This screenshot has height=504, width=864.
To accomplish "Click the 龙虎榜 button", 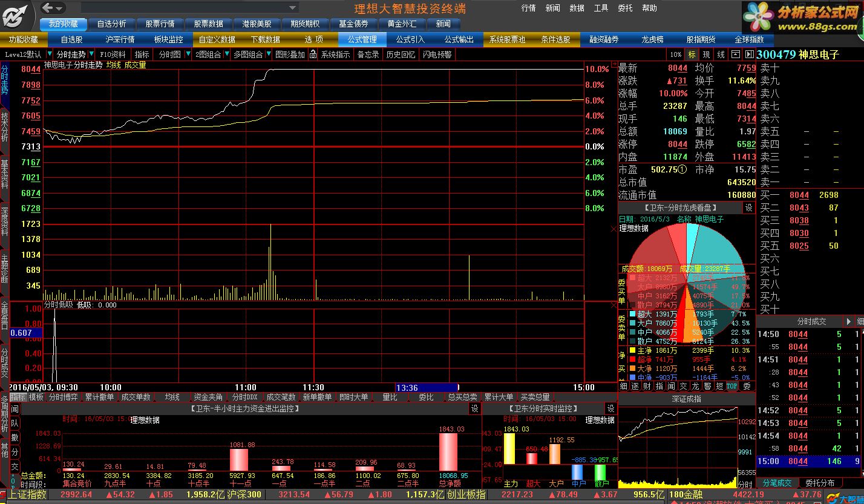I will tap(653, 39).
